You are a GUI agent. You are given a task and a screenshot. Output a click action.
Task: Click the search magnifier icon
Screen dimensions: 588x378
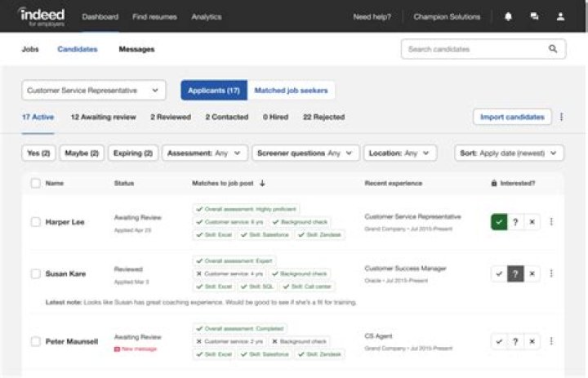[553, 49]
